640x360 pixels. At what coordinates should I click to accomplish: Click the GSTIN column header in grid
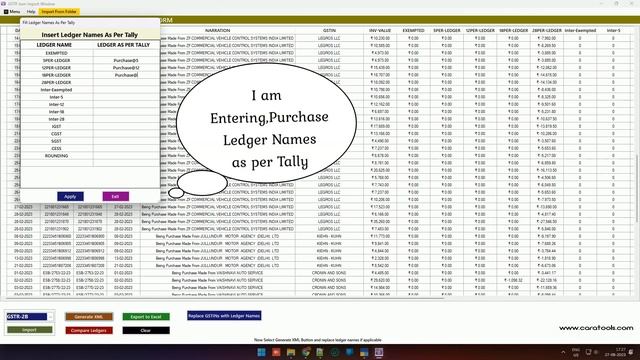329,31
